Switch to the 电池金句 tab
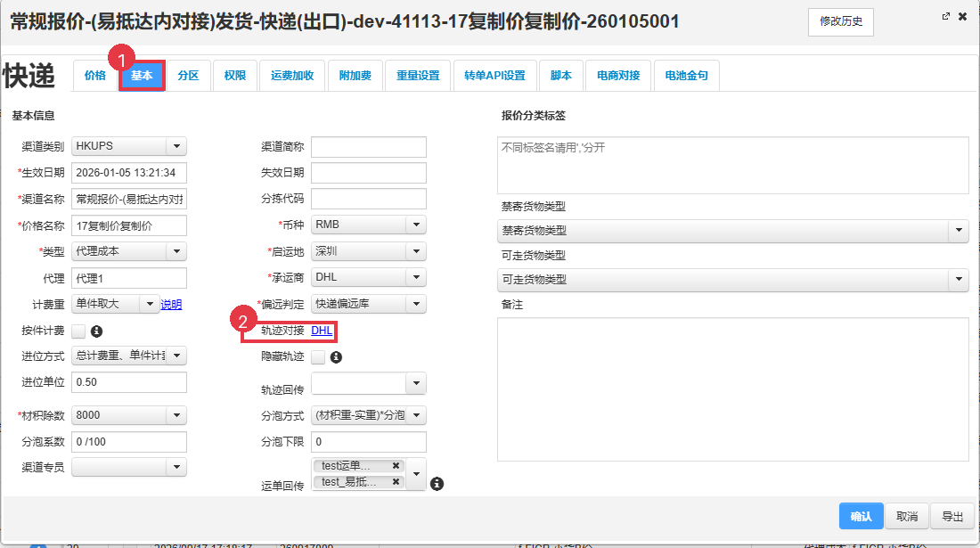Screen dimensions: 980x548 click(686, 76)
